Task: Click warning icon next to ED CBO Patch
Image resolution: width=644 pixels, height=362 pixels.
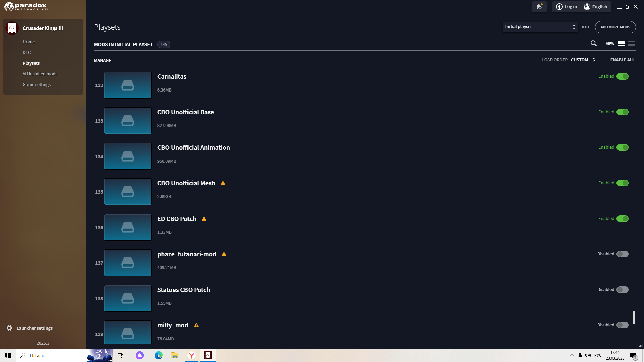Action: click(x=204, y=219)
